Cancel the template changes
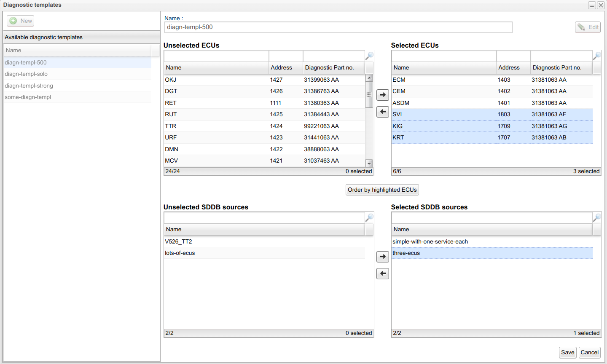 (x=589, y=353)
